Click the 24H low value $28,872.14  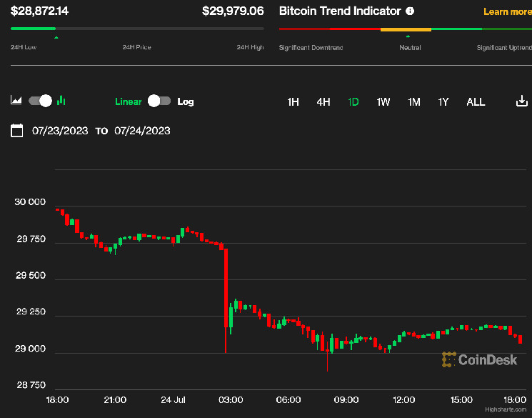pos(40,11)
